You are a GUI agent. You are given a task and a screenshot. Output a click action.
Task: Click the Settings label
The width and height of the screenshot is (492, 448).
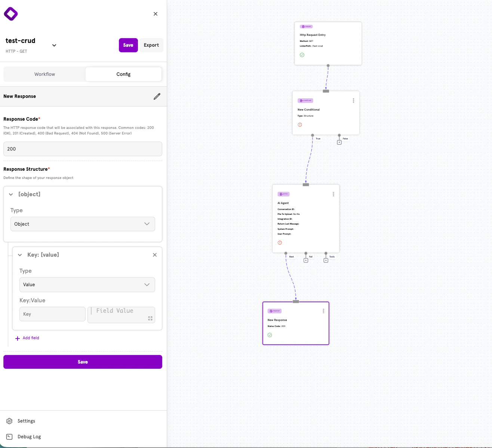point(26,421)
